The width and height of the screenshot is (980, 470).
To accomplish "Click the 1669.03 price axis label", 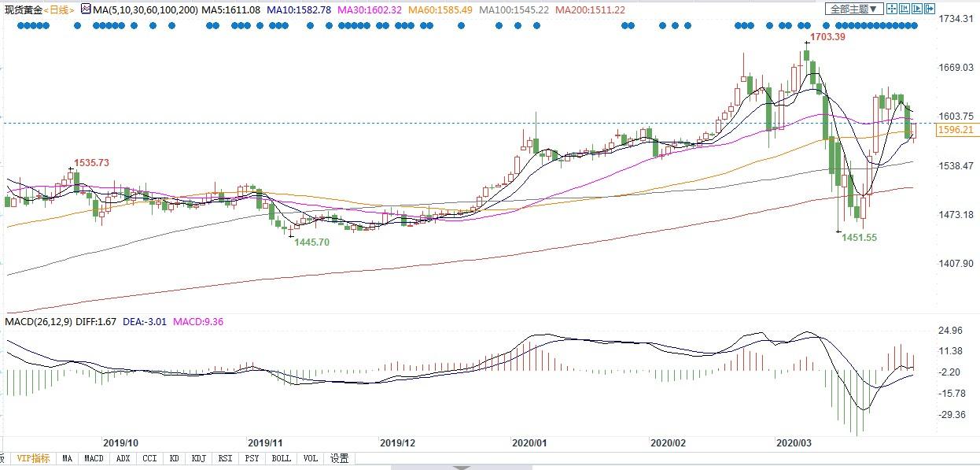I will tap(957, 68).
